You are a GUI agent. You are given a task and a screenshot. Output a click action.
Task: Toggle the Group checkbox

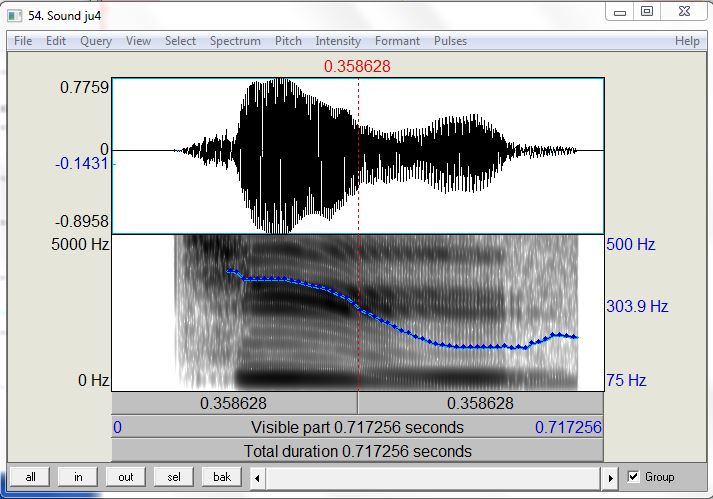pos(633,477)
